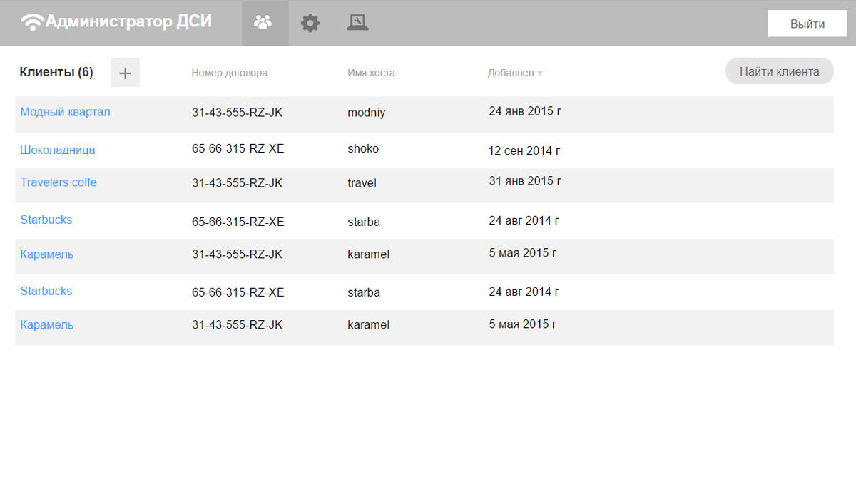Sort by Номер договора column header
This screenshot has height=504, width=856.
pyautogui.click(x=229, y=73)
